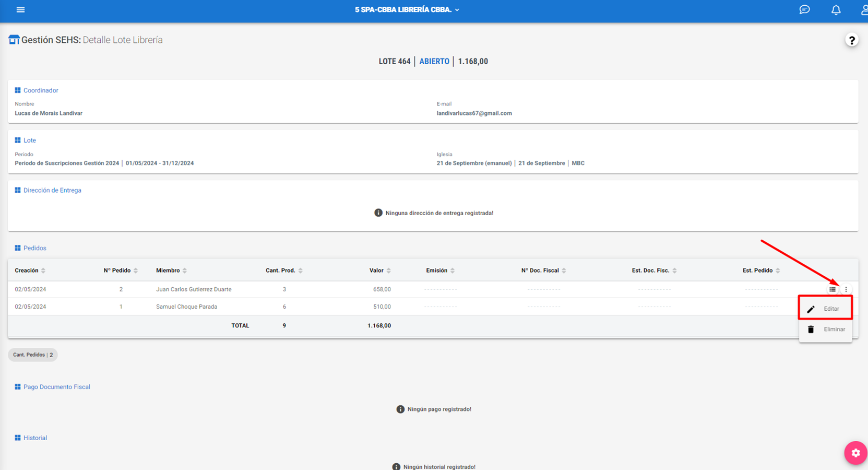Screen dimensions: 868x470
Task: Click the Pago Documento Fiscal title
Action: pyautogui.click(x=57, y=387)
